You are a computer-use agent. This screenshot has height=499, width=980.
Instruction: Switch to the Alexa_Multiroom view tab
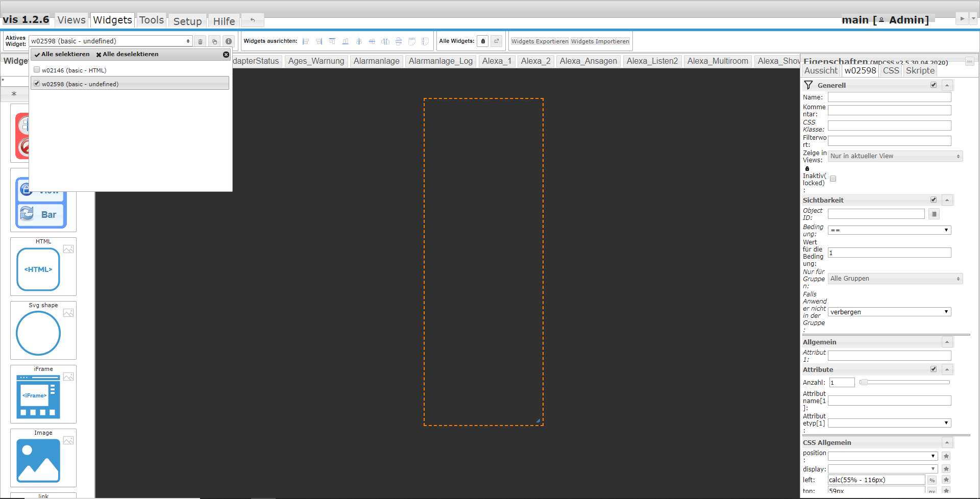point(718,61)
